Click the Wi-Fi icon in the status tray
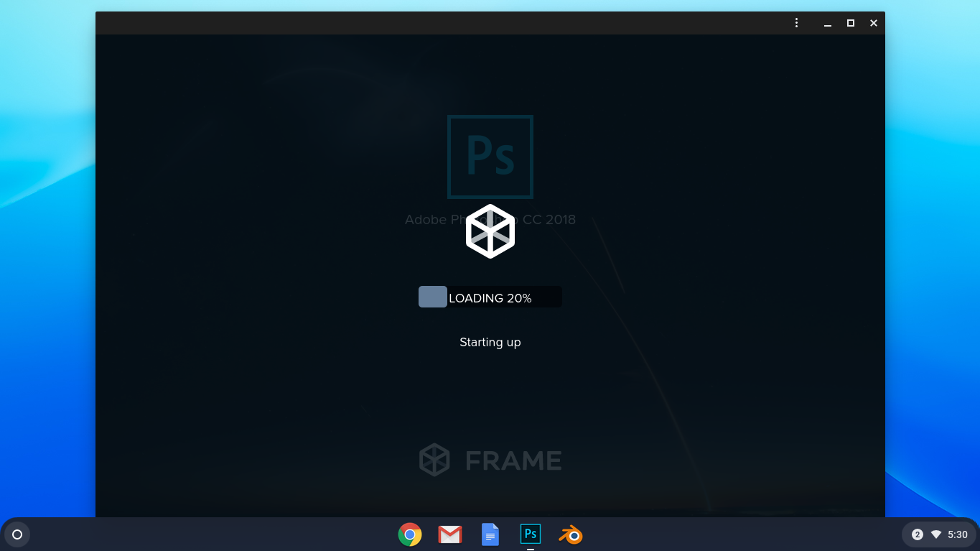 click(x=935, y=534)
